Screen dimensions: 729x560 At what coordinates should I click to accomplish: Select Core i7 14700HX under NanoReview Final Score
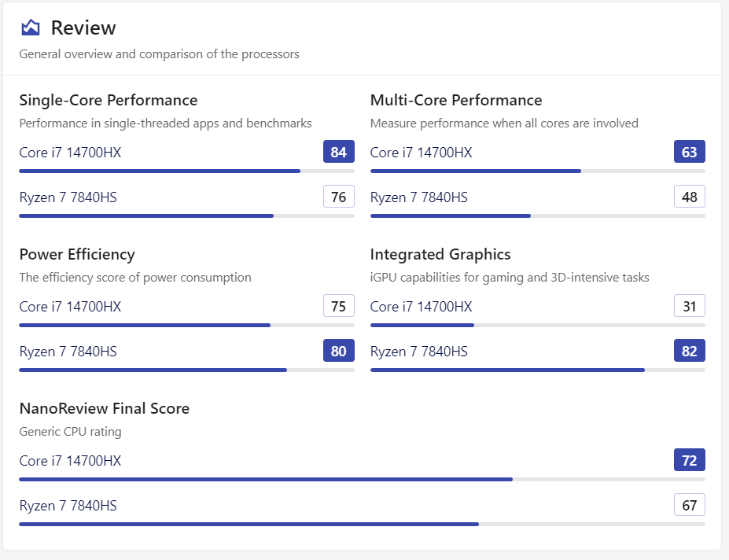coord(70,461)
